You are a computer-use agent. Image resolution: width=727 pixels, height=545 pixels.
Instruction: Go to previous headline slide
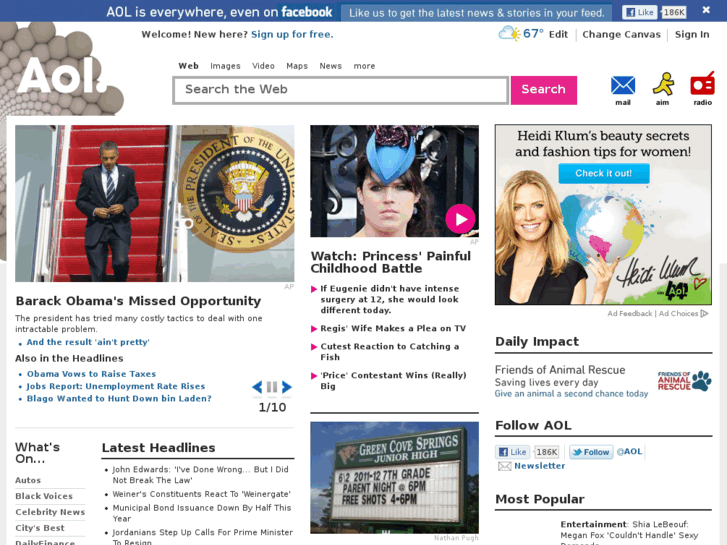coord(257,386)
